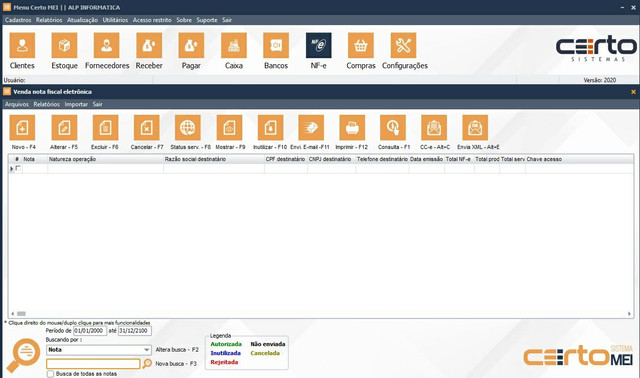Image resolution: width=640 pixels, height=378 pixels.
Task: Focus the search text input field
Action: click(93, 364)
